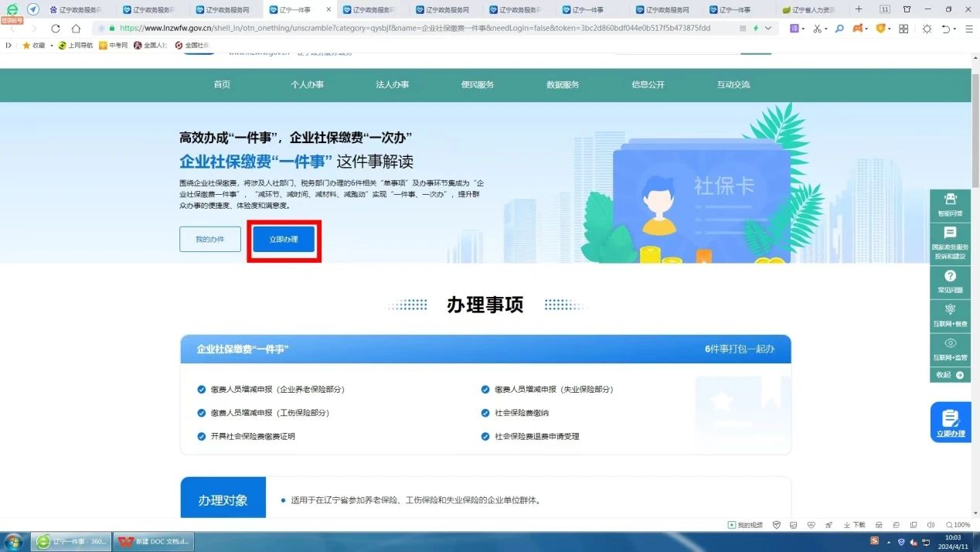Close the active 辽宁一件事 tab

click(329, 10)
